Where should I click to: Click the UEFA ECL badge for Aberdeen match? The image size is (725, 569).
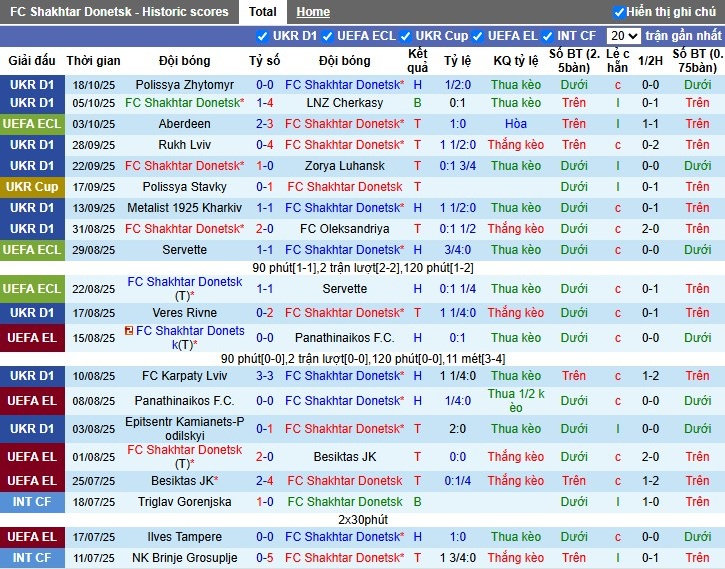click(32, 124)
